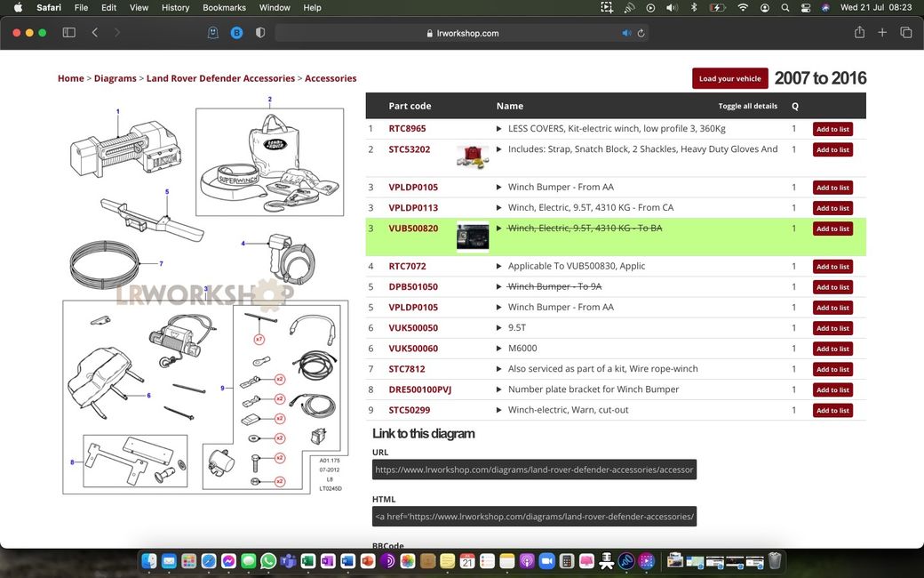Open Land Rover Defender Accessories breadcrumb
This screenshot has height=578, width=924.
(x=220, y=78)
